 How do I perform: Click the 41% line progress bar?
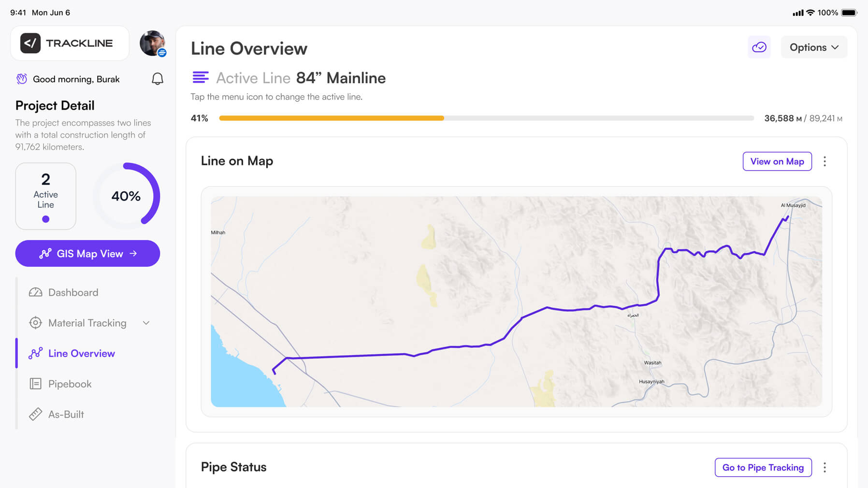tap(486, 118)
